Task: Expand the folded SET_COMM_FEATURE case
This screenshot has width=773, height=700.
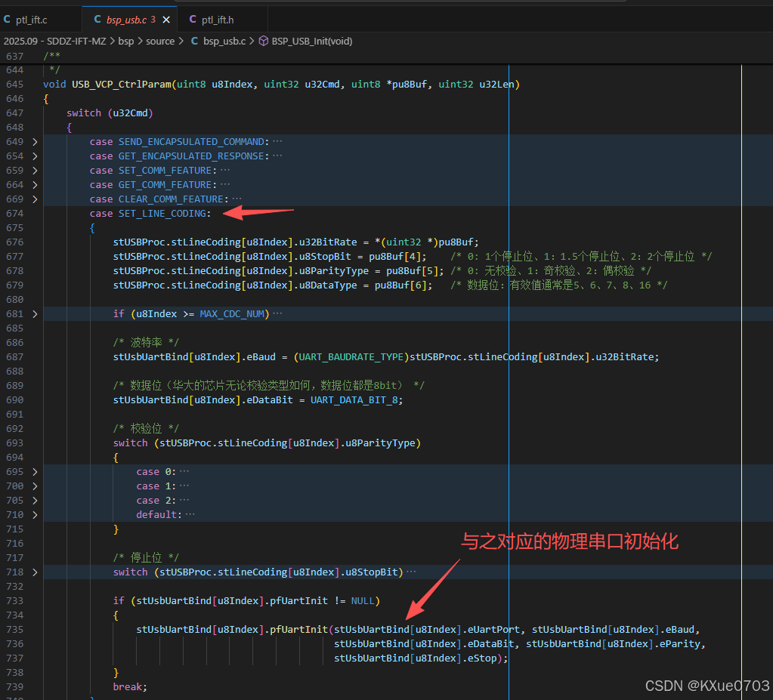Action: tap(35, 171)
